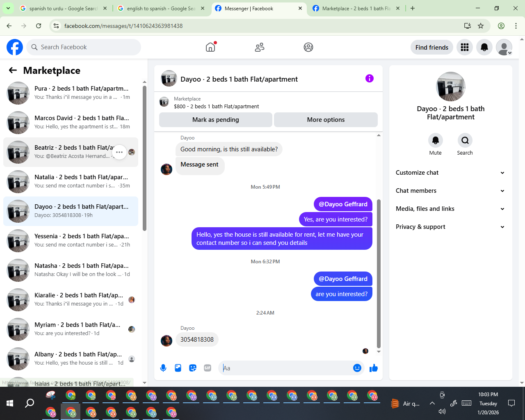Click the Search Facebook field
The image size is (525, 420).
pos(84,47)
